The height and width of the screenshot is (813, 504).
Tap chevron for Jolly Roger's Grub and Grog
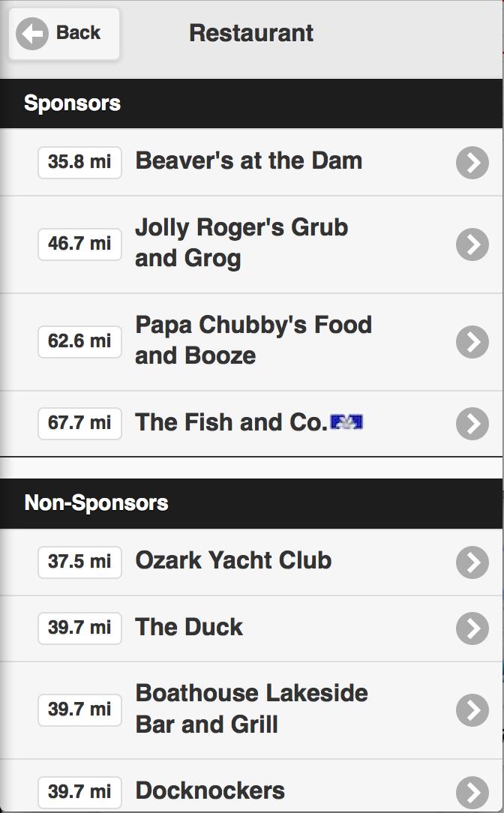(x=472, y=244)
